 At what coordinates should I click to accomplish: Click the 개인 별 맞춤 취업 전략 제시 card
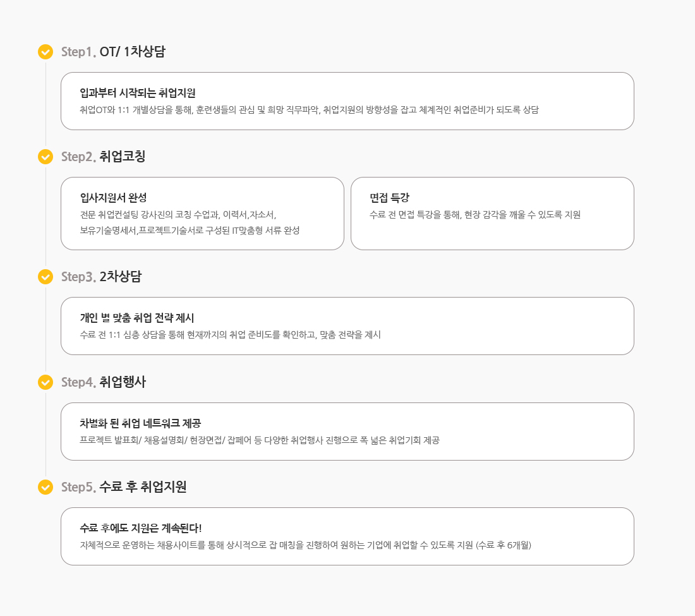347,326
